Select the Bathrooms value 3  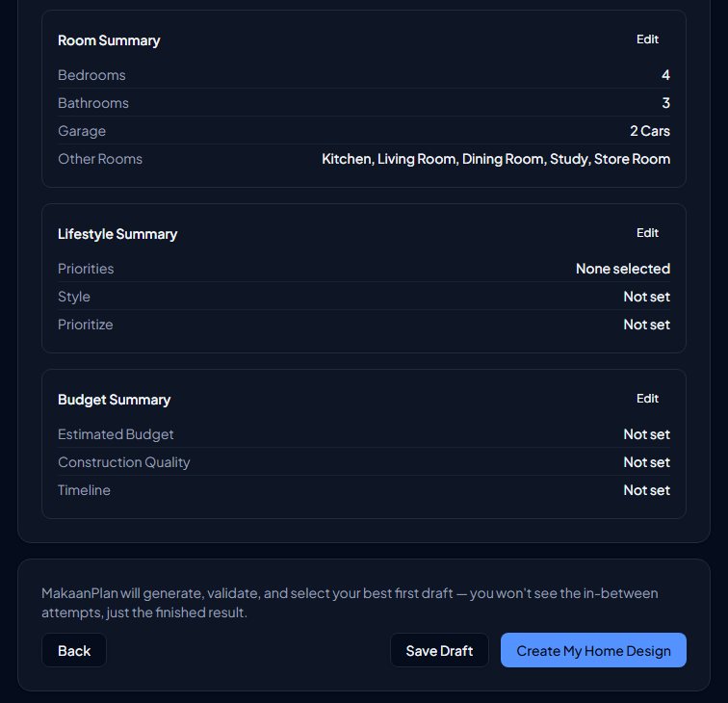point(665,103)
